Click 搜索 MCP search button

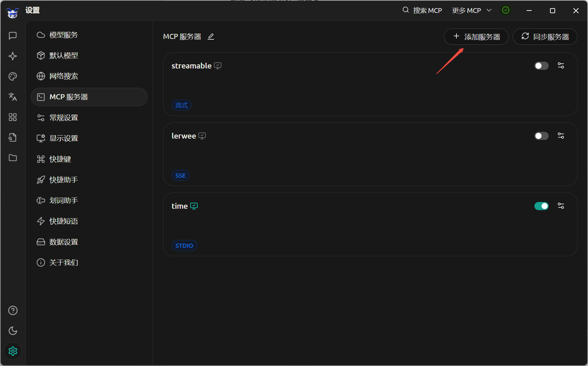[422, 11]
